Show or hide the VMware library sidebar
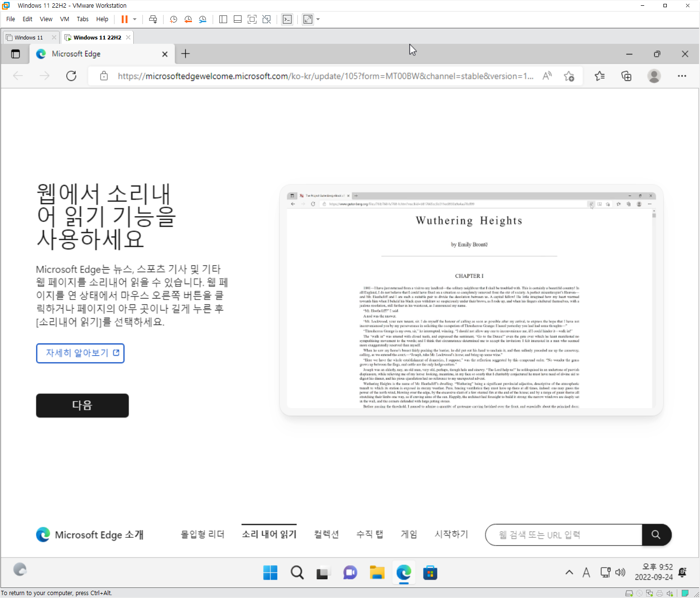The width and height of the screenshot is (700, 598). 223,19
